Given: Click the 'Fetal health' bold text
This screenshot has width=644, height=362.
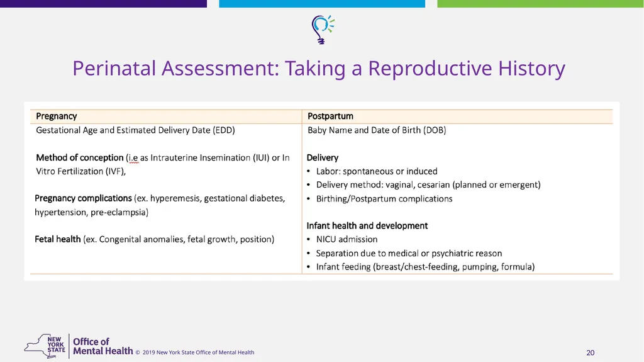Looking at the screenshot, I should pos(57,239).
